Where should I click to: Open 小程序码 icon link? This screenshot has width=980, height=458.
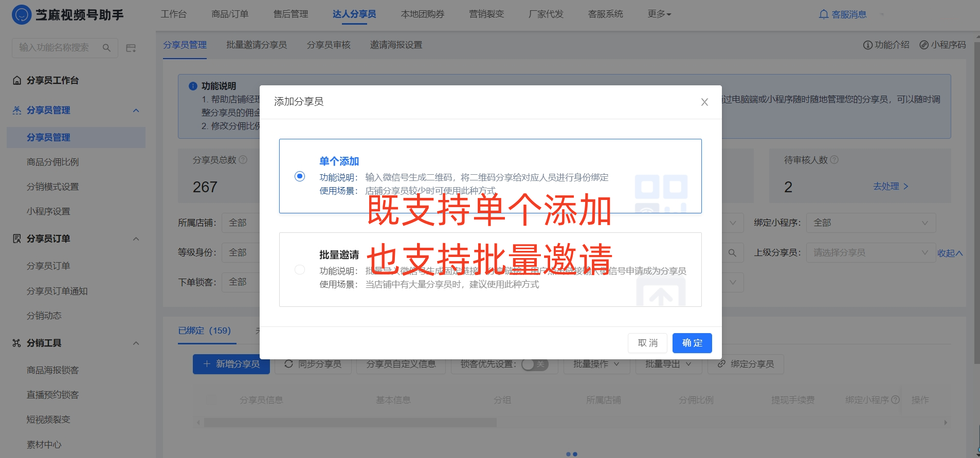point(924,45)
